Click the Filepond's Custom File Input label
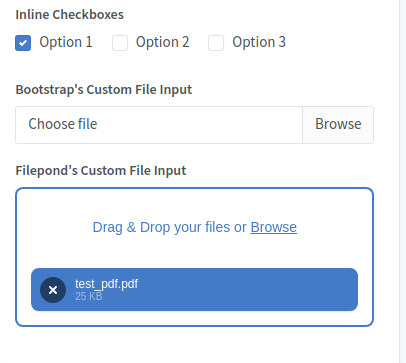The width and height of the screenshot is (406, 363). [101, 171]
